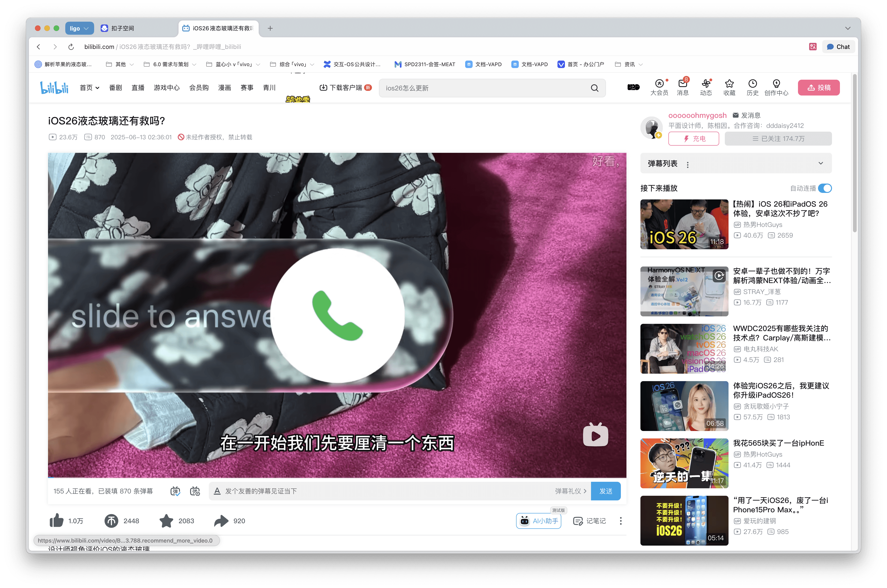Click the share arrow icon

pyautogui.click(x=221, y=521)
